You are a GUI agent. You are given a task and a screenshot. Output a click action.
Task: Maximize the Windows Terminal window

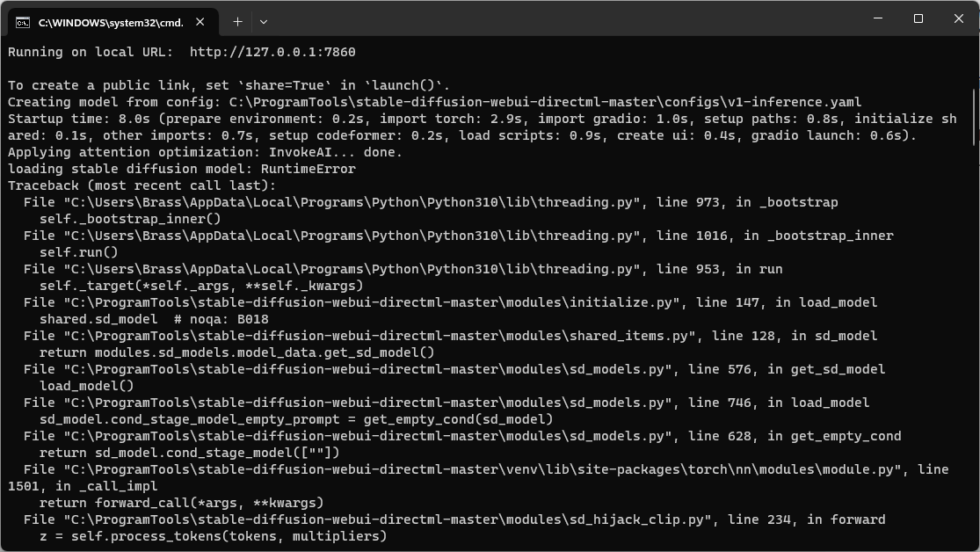[x=917, y=18]
